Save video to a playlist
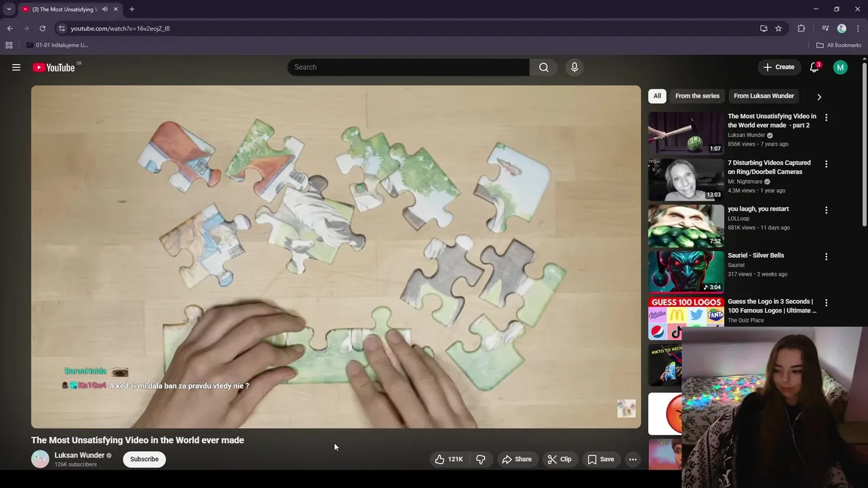This screenshot has width=868, height=488. (x=601, y=459)
